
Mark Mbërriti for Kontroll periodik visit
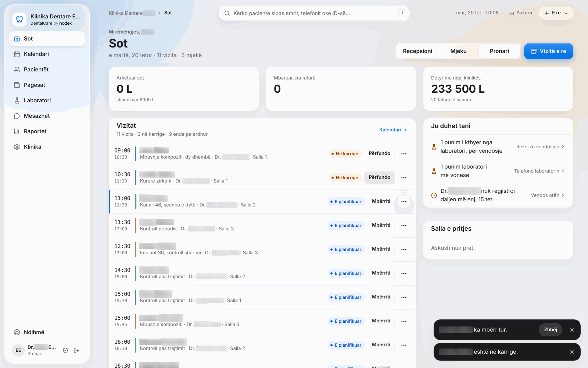[381, 225]
